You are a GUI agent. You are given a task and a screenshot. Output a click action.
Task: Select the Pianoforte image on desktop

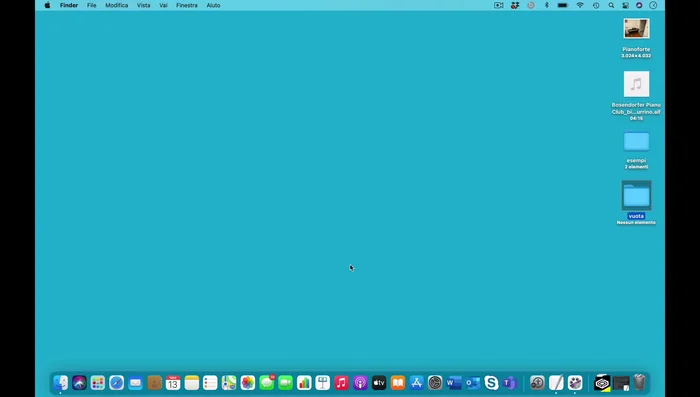point(636,29)
